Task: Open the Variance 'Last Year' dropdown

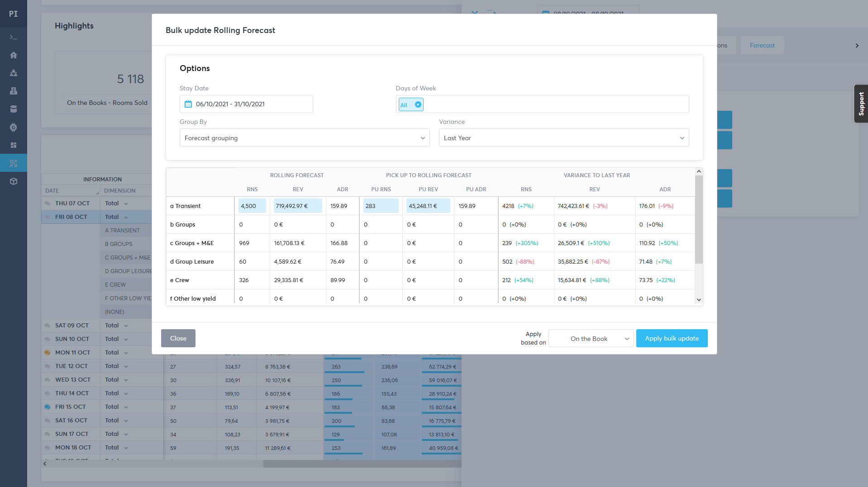Action: pyautogui.click(x=563, y=138)
